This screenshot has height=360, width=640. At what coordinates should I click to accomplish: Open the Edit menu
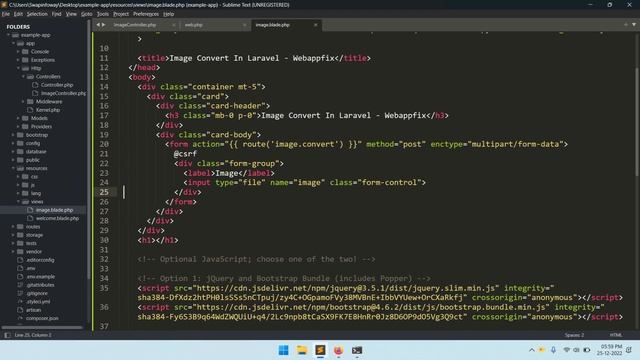coord(18,14)
